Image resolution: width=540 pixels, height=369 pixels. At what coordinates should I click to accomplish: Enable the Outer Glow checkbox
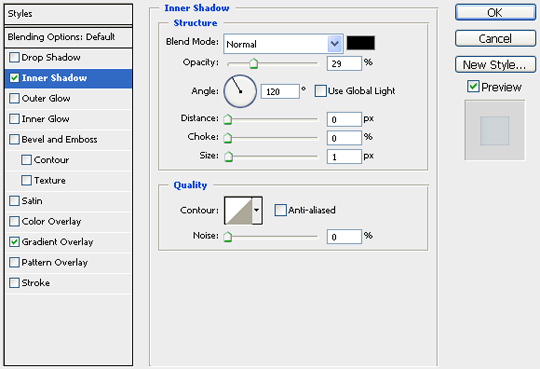click(14, 98)
